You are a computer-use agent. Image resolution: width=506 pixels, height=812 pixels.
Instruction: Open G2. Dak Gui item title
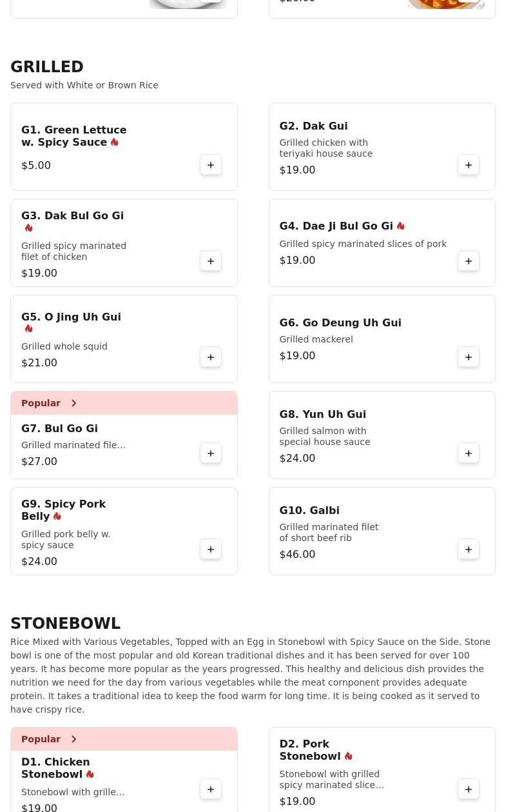click(x=313, y=126)
